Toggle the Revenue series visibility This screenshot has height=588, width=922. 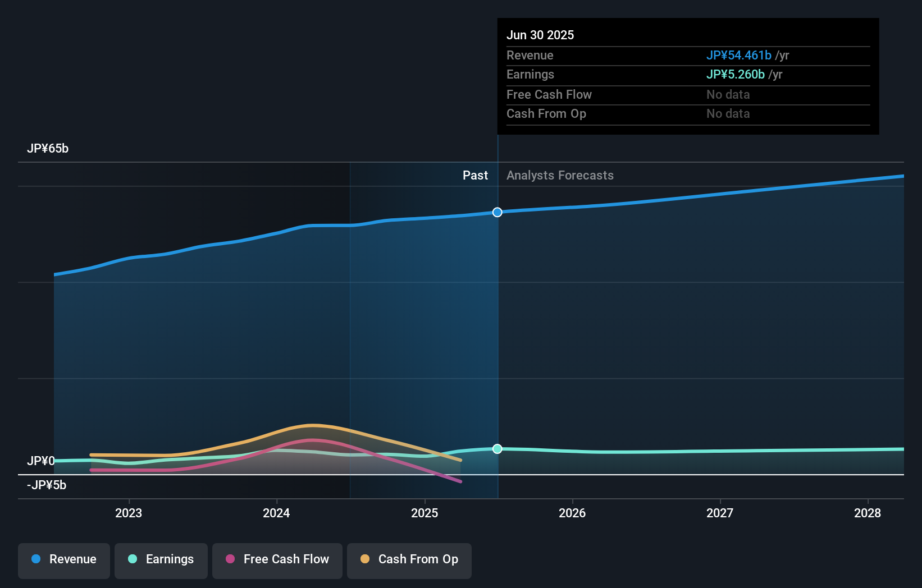[63, 559]
